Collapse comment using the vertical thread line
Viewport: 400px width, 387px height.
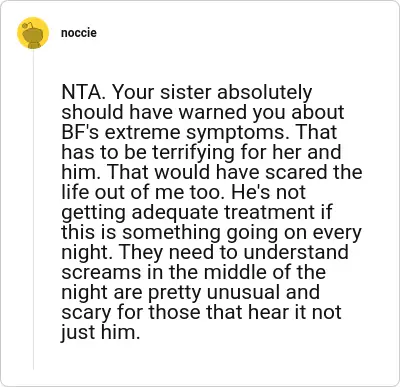click(x=33, y=210)
